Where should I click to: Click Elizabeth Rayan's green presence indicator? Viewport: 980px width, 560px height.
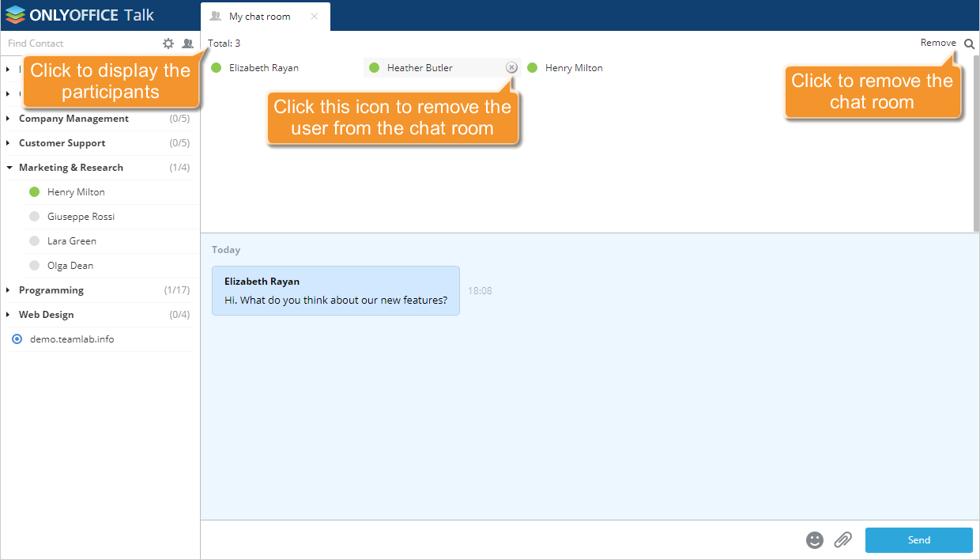click(216, 67)
